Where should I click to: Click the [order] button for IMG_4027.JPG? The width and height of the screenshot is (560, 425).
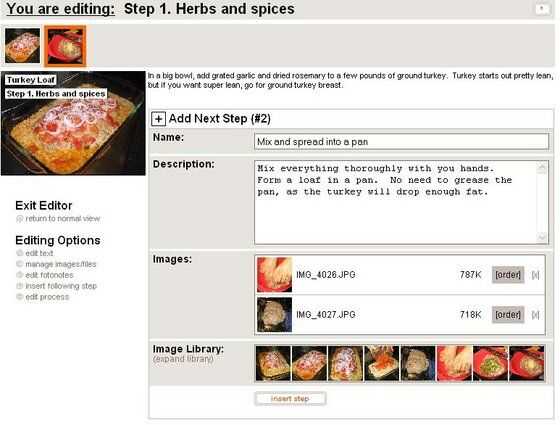(x=508, y=315)
